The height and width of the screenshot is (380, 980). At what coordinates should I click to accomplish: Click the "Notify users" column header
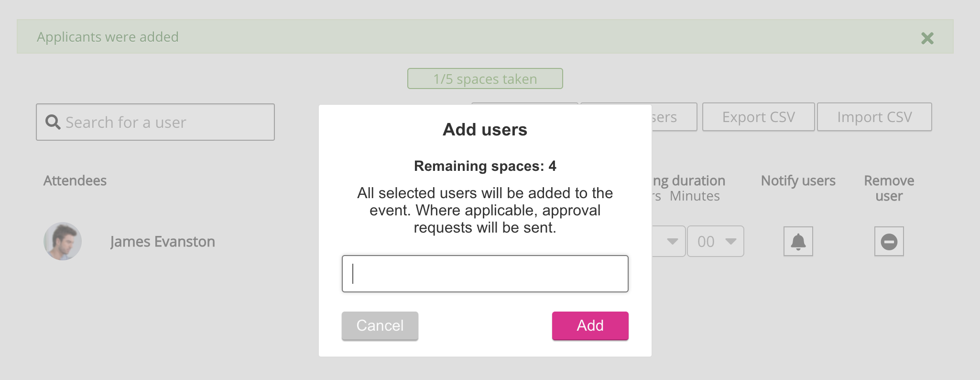pyautogui.click(x=798, y=181)
